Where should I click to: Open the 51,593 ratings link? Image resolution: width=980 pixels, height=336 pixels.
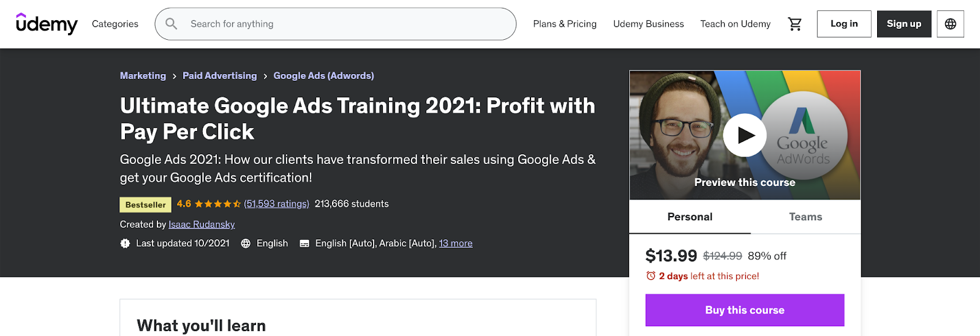click(x=276, y=204)
